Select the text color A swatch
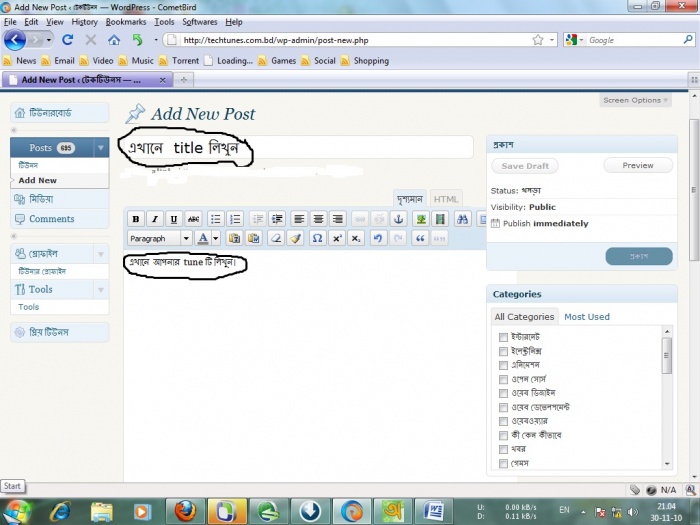This screenshot has width=700, height=525. [x=203, y=238]
